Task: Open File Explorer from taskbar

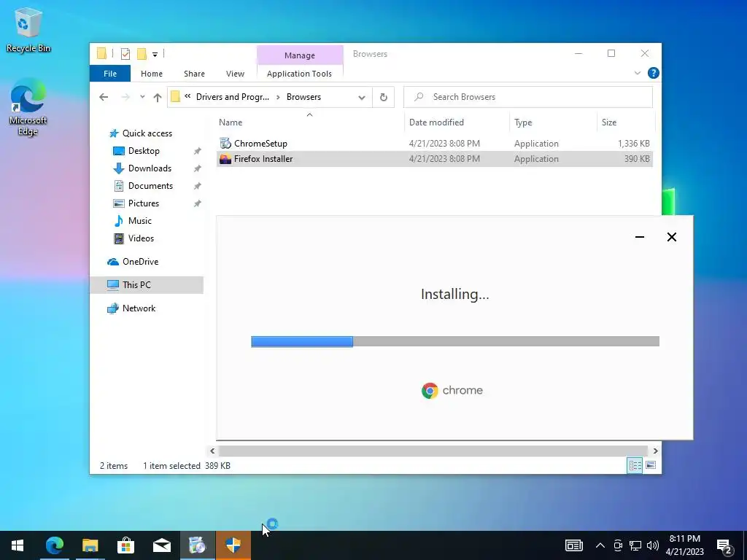Action: pos(90,545)
